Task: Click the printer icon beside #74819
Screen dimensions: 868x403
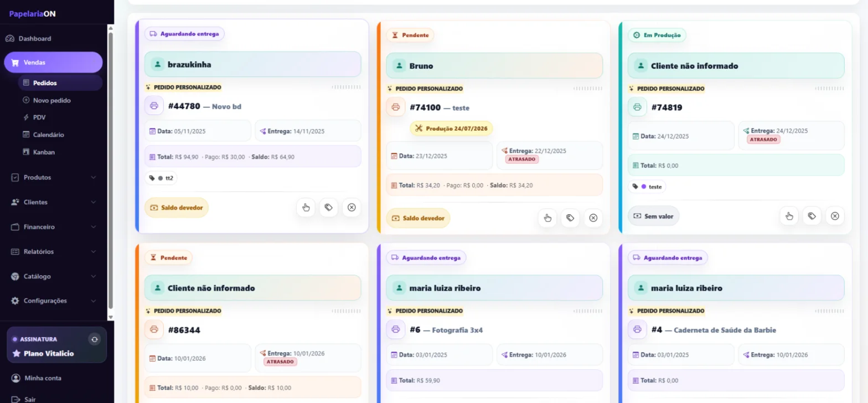Action: tap(637, 107)
